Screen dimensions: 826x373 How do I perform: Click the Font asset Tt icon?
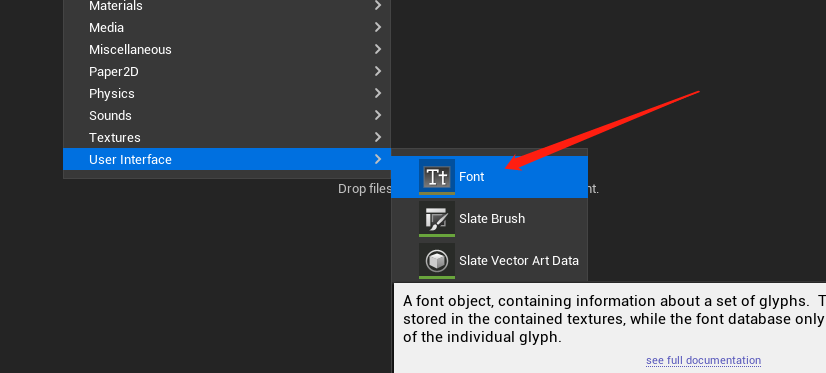coord(437,176)
